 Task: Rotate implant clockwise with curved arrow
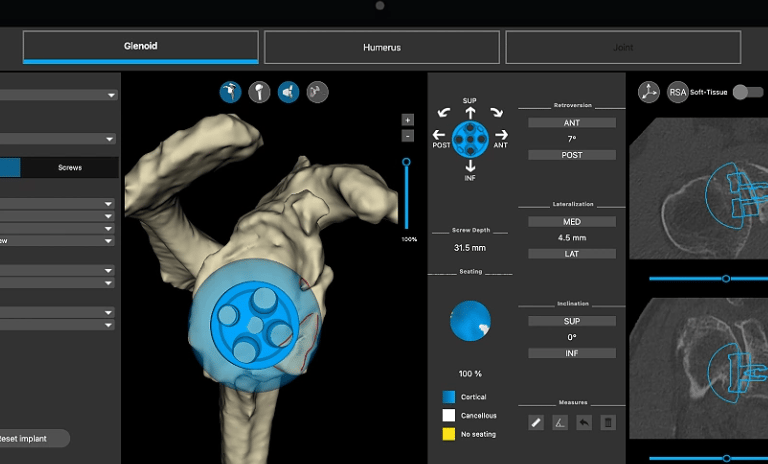(496, 112)
